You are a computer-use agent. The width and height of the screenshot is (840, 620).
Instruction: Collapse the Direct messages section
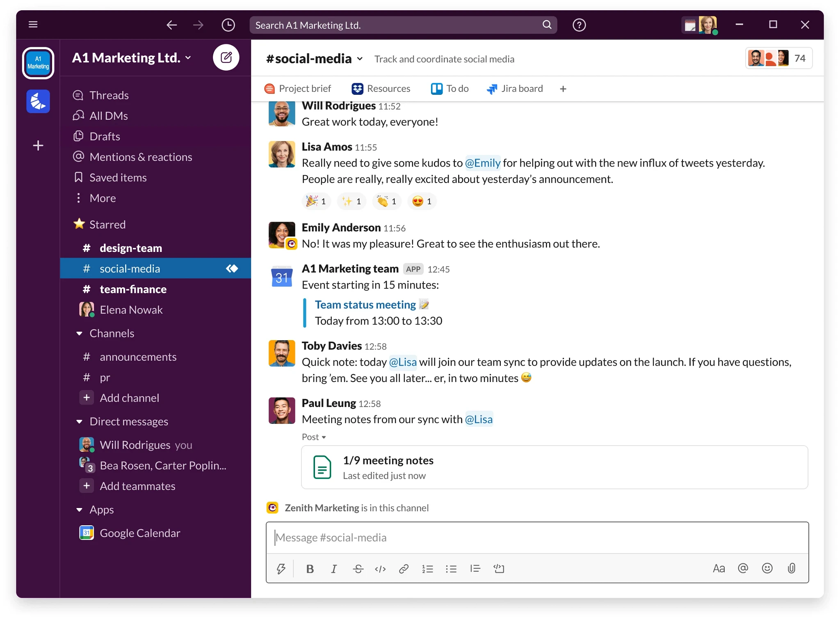[x=79, y=421]
